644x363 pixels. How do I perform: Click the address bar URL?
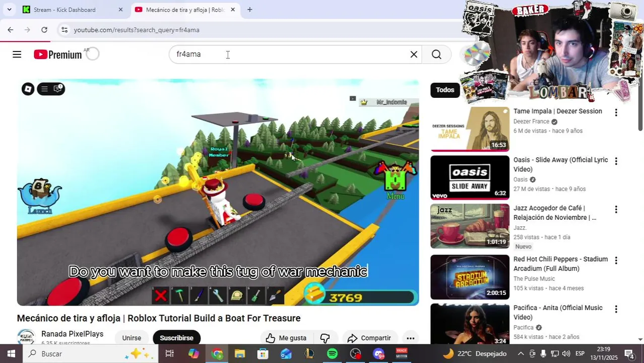pyautogui.click(x=137, y=30)
